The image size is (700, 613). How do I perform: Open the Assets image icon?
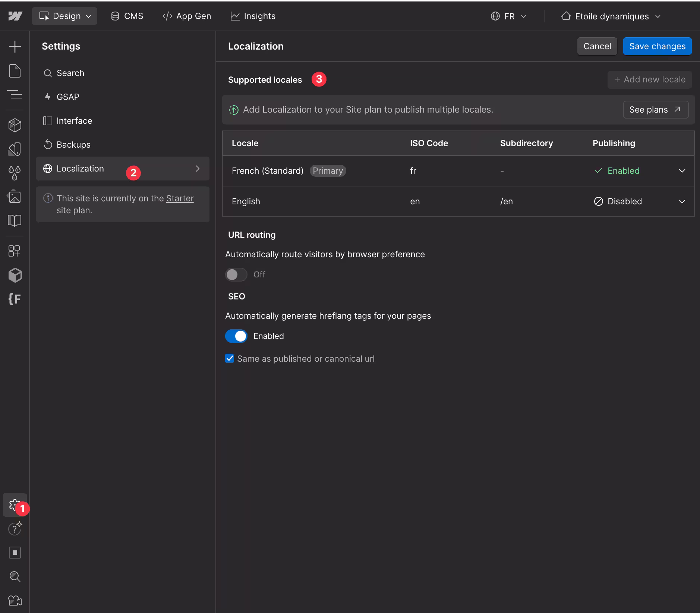(x=15, y=197)
